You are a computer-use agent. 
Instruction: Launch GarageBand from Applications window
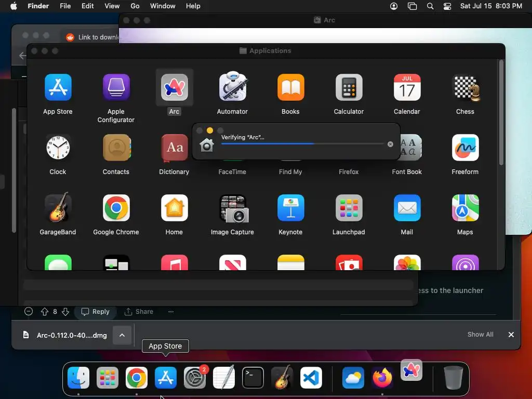[x=58, y=207]
